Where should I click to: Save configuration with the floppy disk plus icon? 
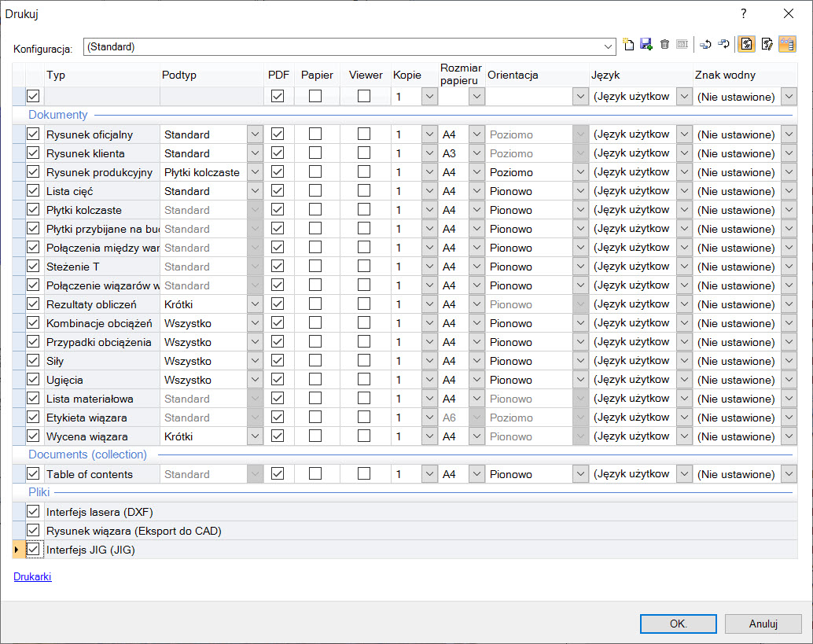click(646, 45)
